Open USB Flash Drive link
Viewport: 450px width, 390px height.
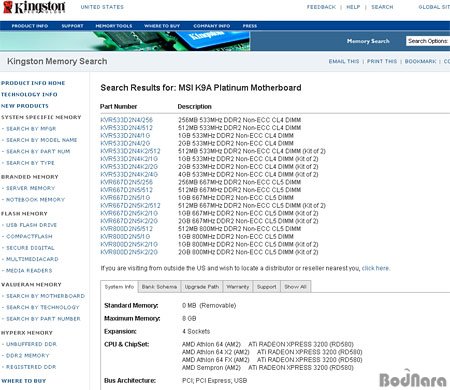[x=31, y=225]
